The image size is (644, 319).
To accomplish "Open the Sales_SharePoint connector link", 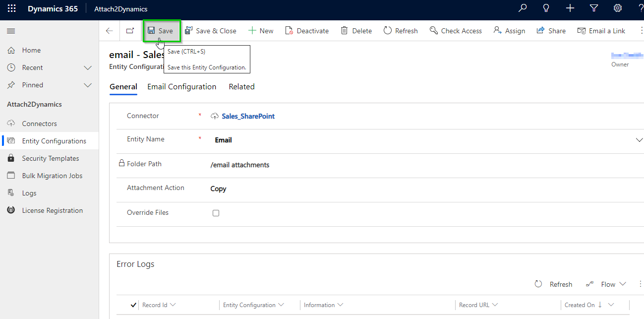I will pyautogui.click(x=248, y=116).
